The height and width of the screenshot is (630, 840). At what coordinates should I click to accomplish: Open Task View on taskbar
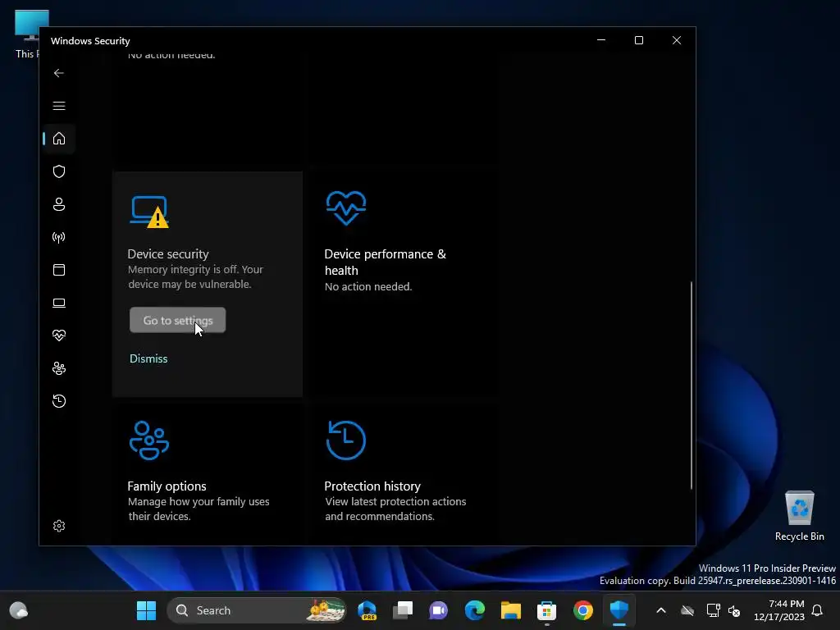pyautogui.click(x=403, y=610)
